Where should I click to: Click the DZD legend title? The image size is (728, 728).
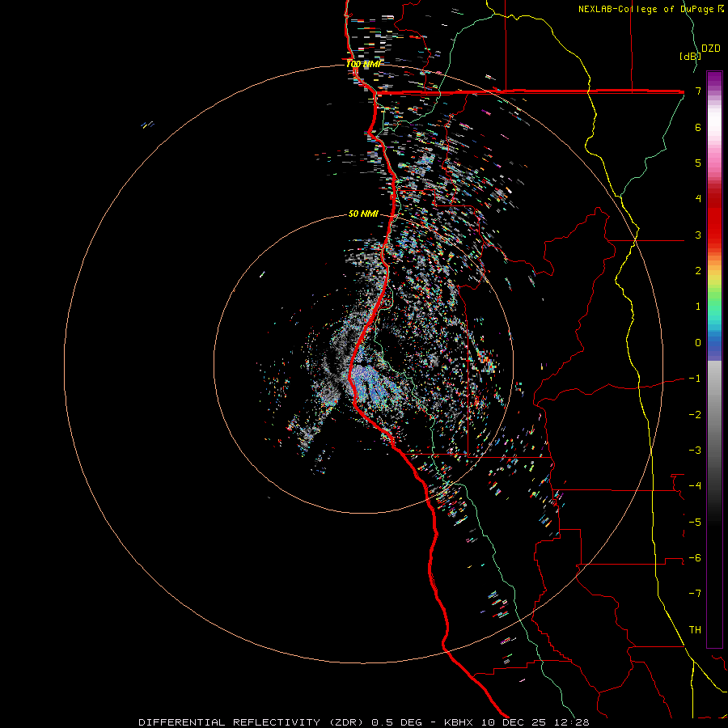click(x=711, y=49)
